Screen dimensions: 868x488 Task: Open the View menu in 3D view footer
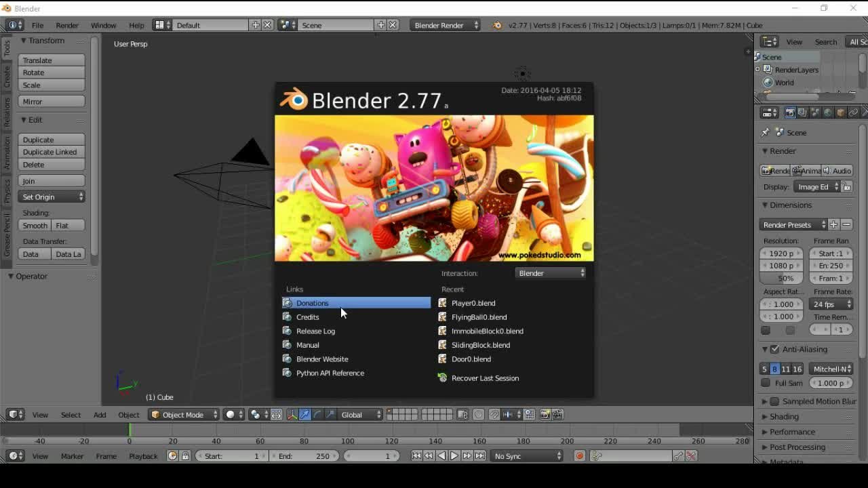(x=40, y=414)
